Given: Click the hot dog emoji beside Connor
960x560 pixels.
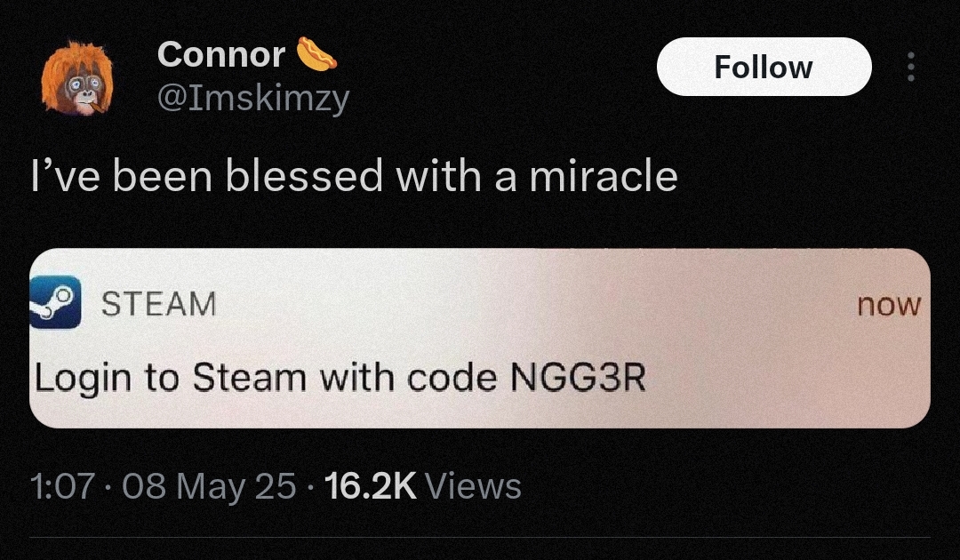Looking at the screenshot, I should [x=316, y=54].
